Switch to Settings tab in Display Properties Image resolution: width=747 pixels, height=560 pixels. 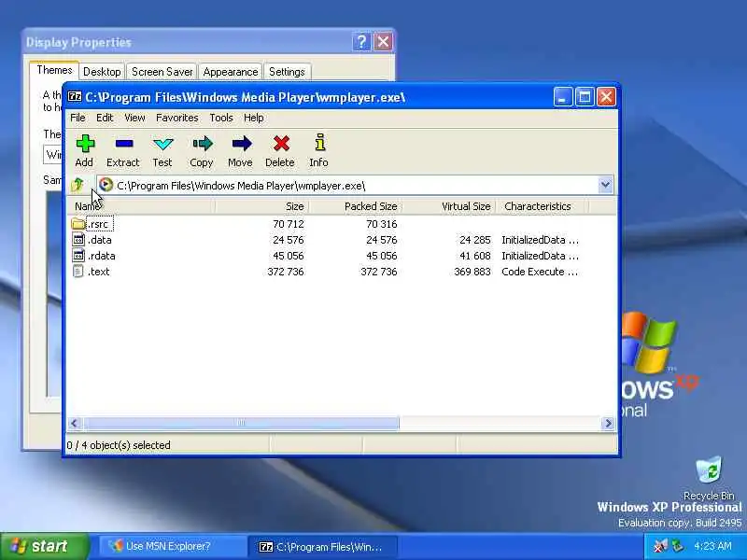point(287,72)
